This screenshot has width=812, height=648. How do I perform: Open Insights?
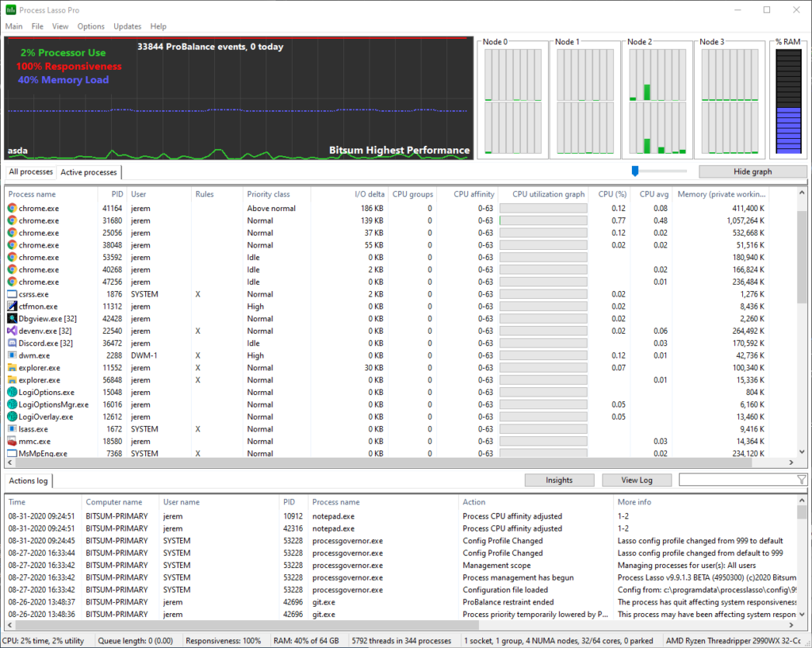(x=559, y=480)
